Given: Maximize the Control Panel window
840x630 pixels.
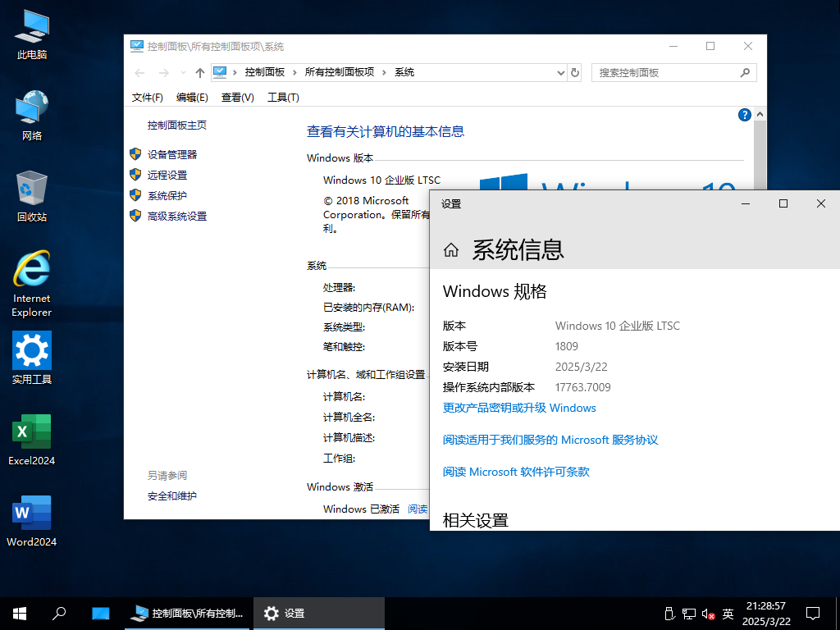Looking at the screenshot, I should pos(710,46).
